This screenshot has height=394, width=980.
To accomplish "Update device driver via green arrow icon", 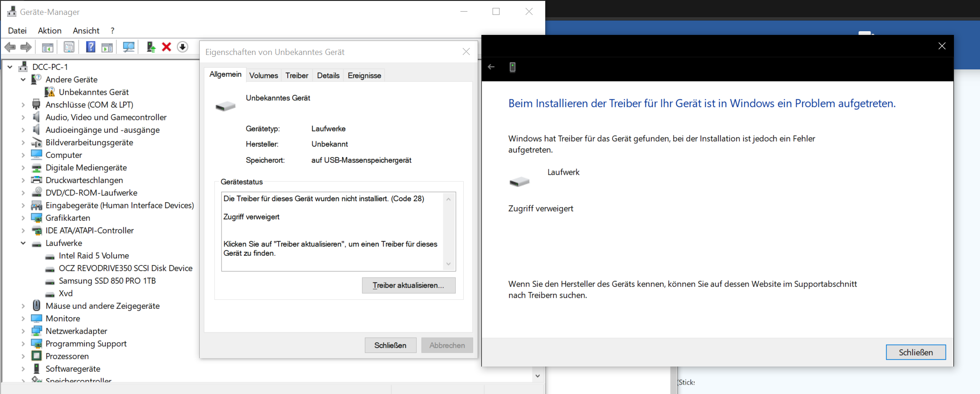I will coord(151,47).
